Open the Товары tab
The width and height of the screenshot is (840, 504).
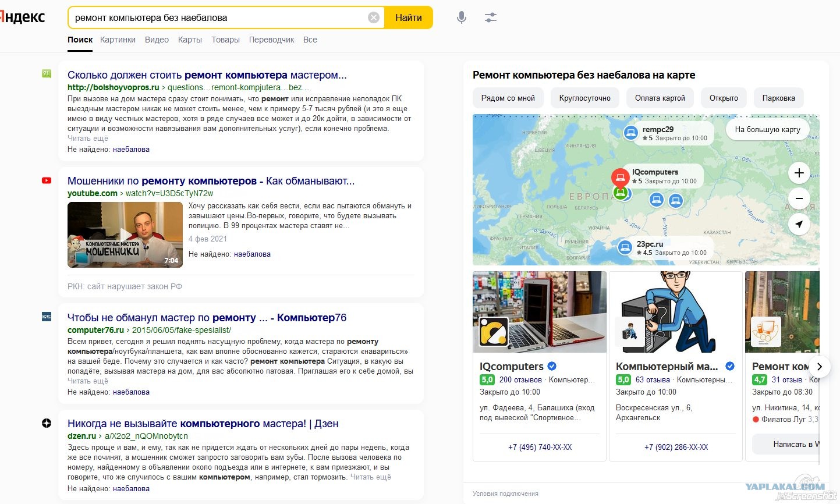225,40
